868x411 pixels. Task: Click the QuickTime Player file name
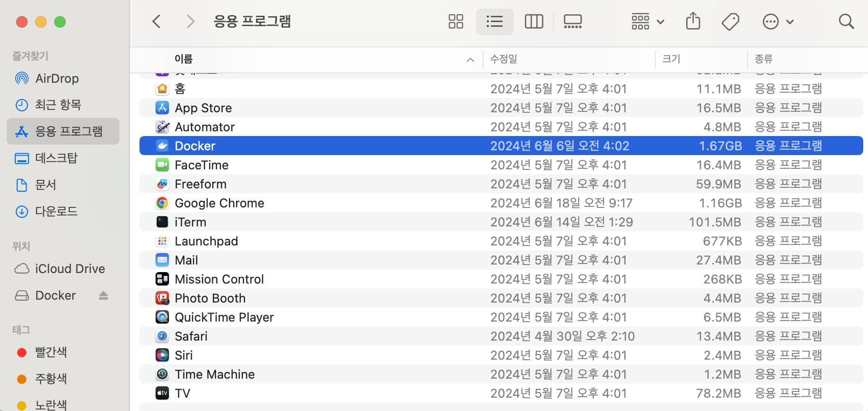coord(224,317)
